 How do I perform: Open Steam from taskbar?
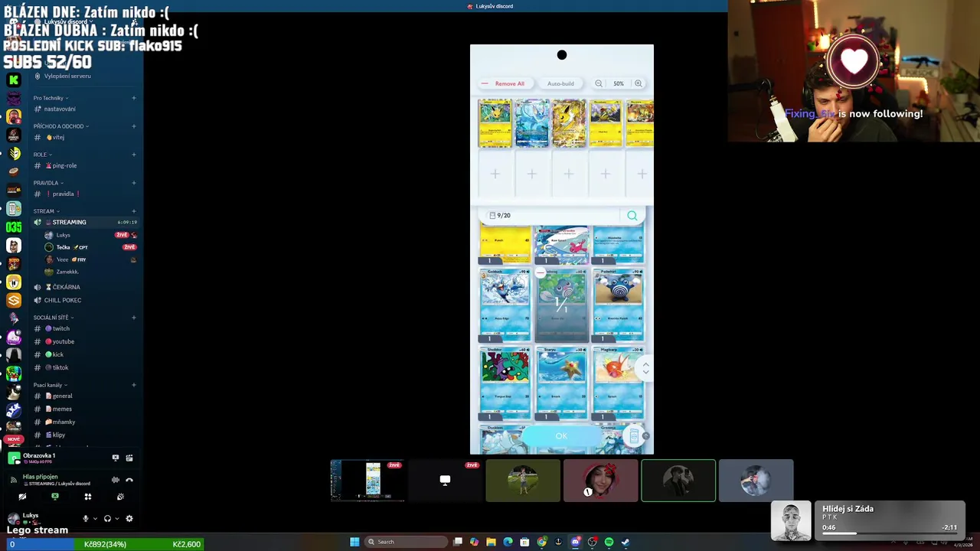(x=626, y=542)
